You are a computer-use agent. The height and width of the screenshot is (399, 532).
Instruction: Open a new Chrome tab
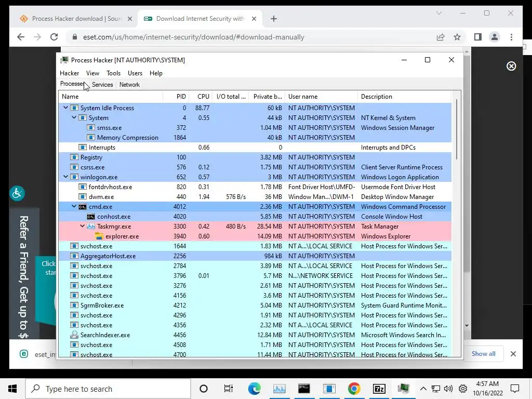274,19
